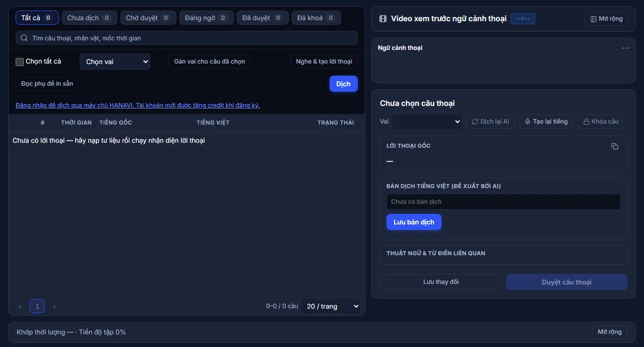Click the TRẠNG THÁI column header

pos(336,123)
